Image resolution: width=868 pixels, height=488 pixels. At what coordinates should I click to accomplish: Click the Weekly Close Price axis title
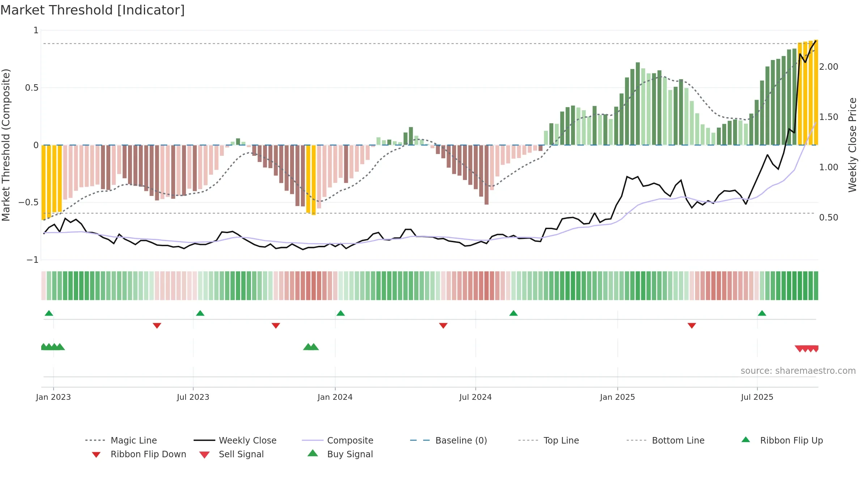[852, 145]
